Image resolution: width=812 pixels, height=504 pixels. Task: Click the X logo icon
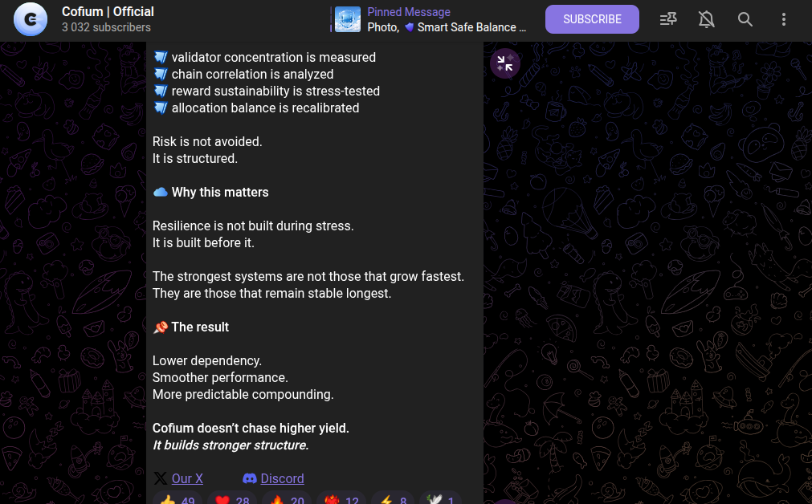click(161, 479)
